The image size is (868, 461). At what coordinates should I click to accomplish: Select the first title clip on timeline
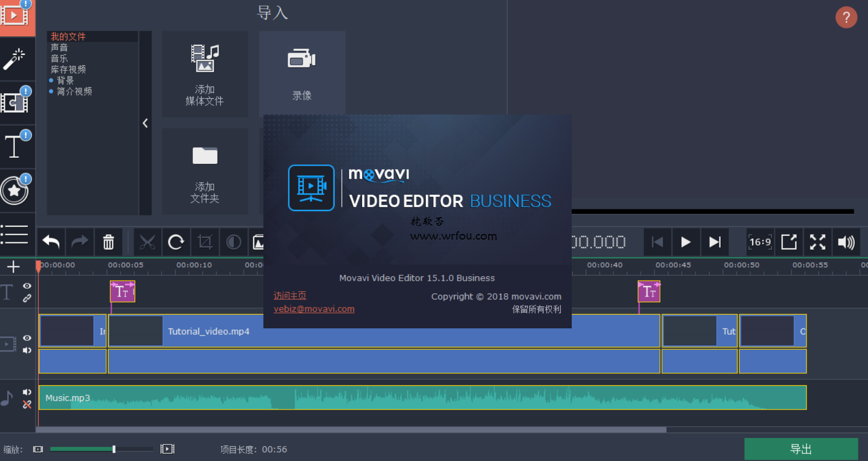(123, 292)
